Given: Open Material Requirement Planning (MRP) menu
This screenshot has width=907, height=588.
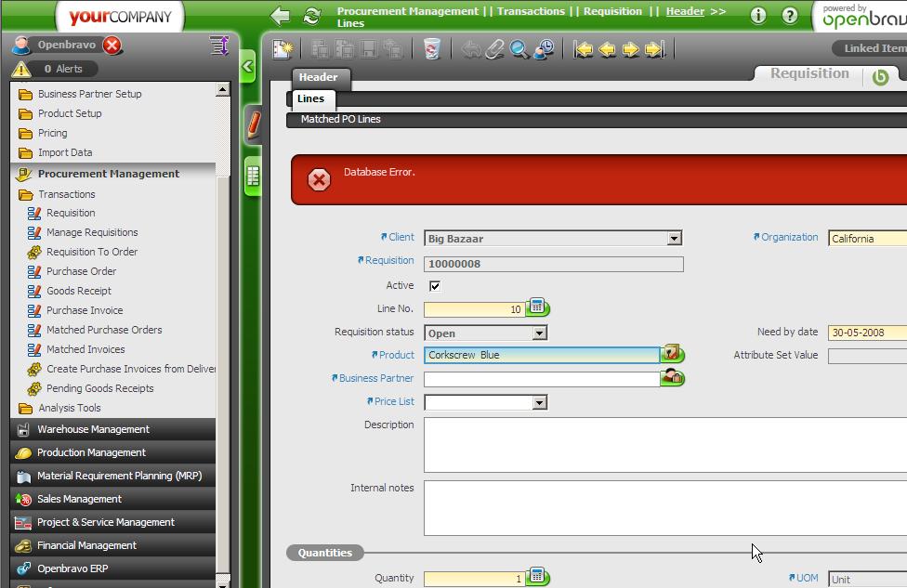Looking at the screenshot, I should pos(112,476).
